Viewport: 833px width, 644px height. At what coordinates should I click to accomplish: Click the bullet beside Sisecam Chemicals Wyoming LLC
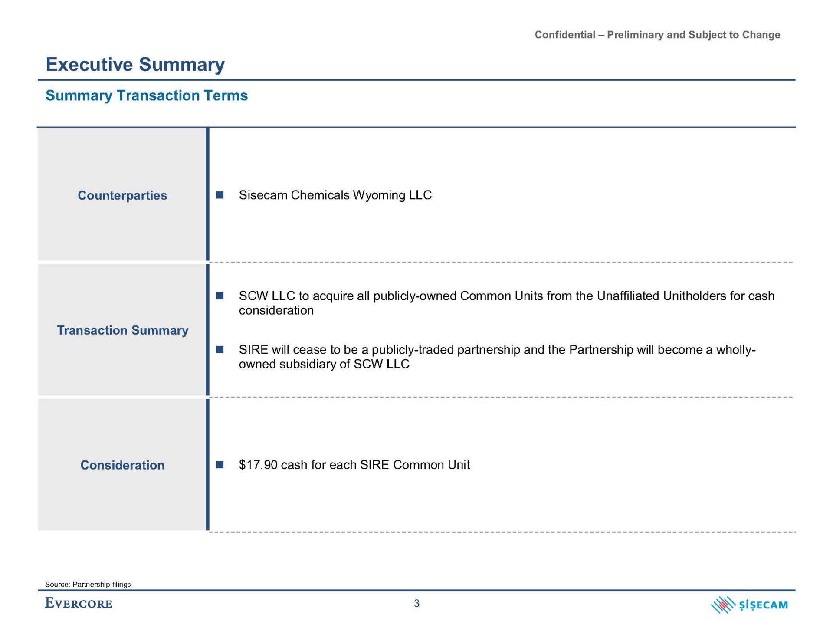click(220, 195)
